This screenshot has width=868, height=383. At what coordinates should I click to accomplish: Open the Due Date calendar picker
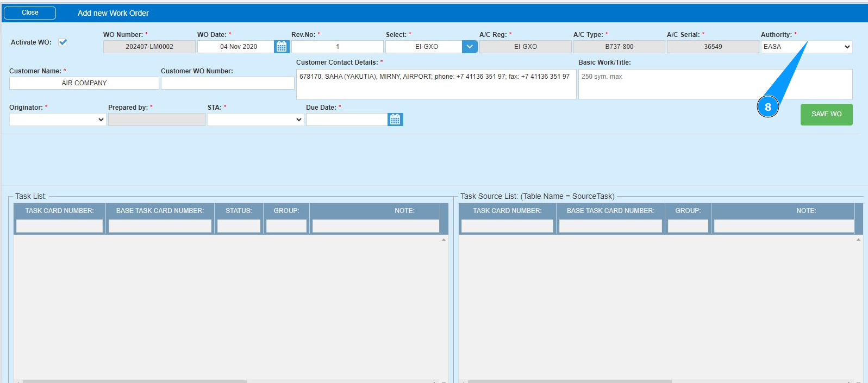(395, 120)
